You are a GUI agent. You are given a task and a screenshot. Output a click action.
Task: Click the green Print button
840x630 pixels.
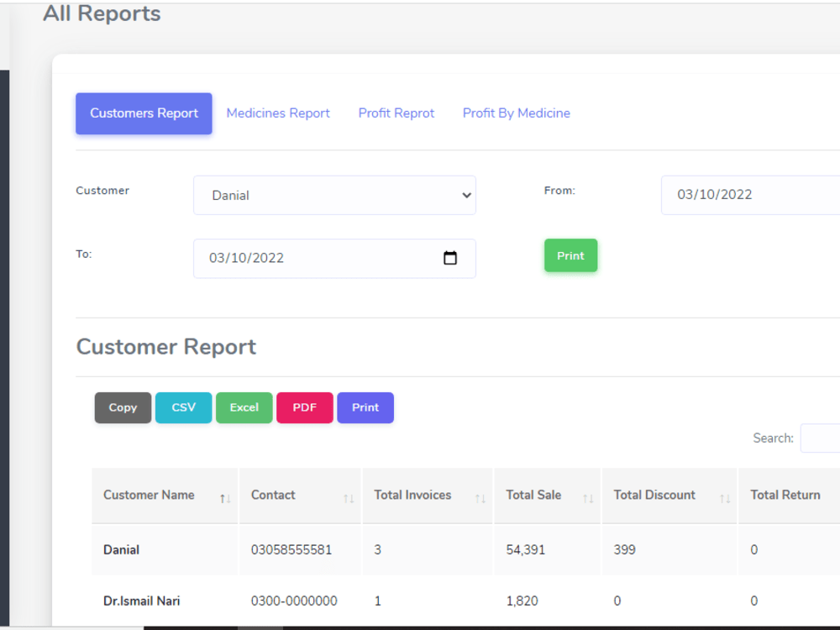point(570,255)
